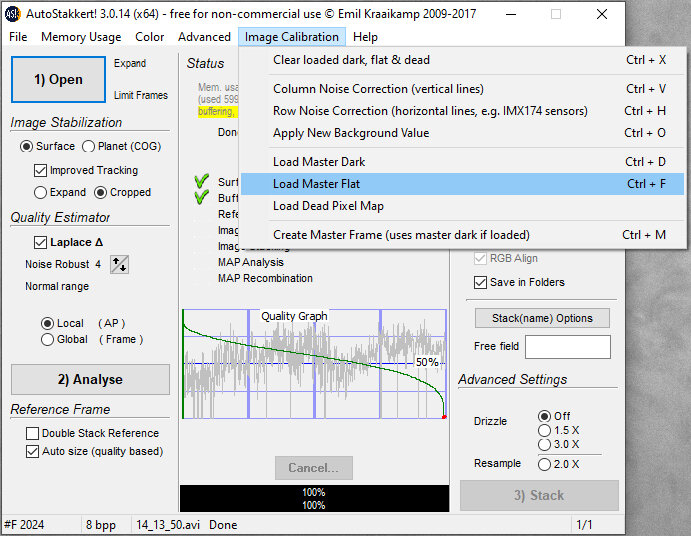Toggle Improved Tracking checkbox
Viewport: 691px width, 536px height.
(x=40, y=171)
